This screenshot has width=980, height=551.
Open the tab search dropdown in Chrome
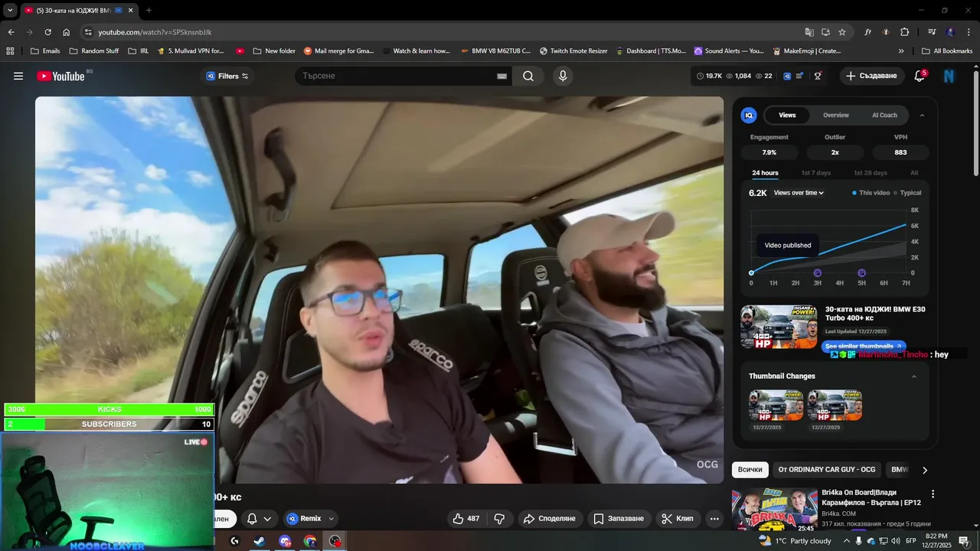pos(10,10)
